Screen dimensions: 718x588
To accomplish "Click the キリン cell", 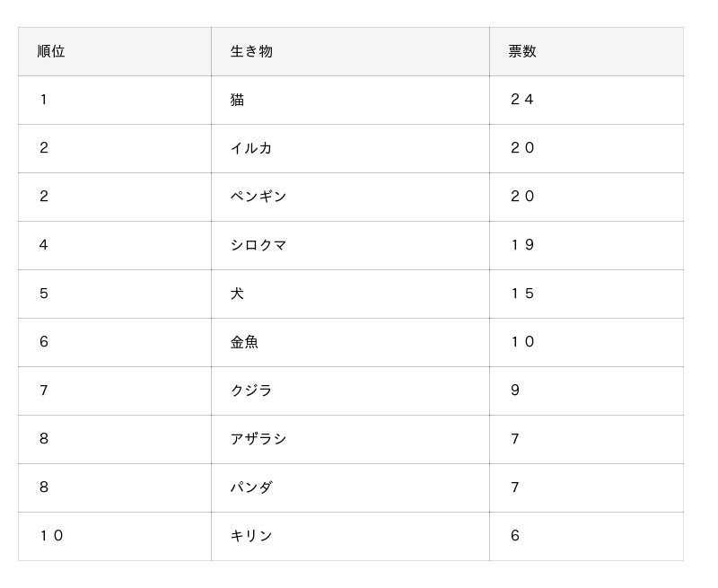I will point(251,536).
